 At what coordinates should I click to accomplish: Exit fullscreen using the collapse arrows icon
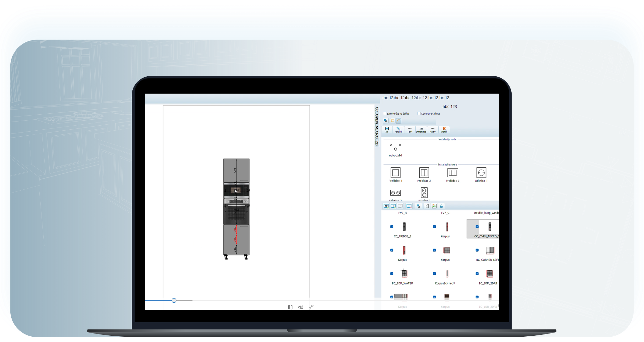(x=311, y=307)
